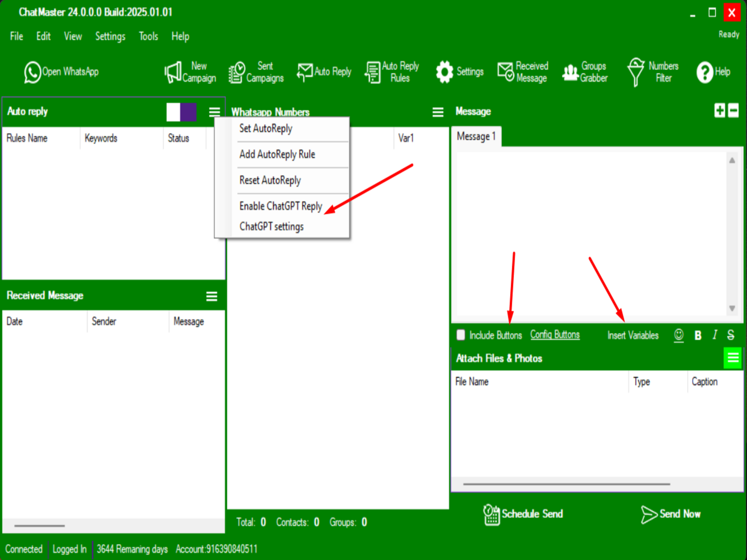Apply italic formatting to message

point(715,335)
